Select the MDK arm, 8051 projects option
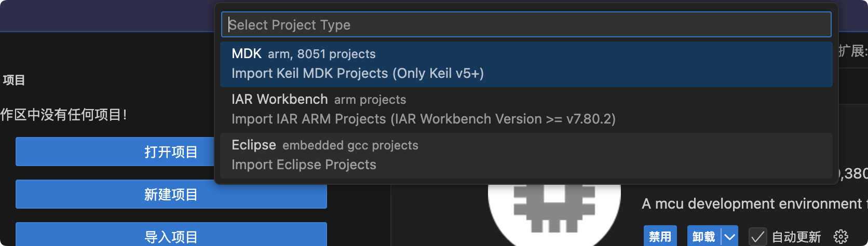868x246 pixels. click(x=526, y=64)
